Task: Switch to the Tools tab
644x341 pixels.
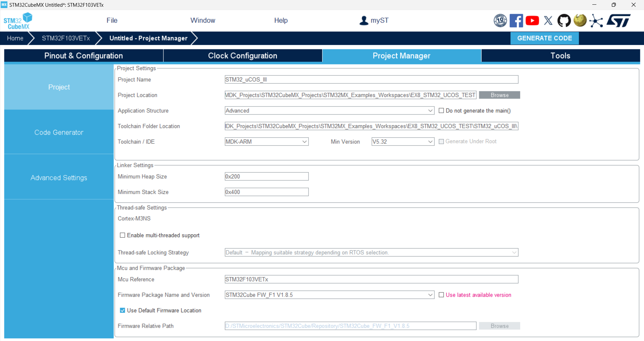Action: point(560,56)
